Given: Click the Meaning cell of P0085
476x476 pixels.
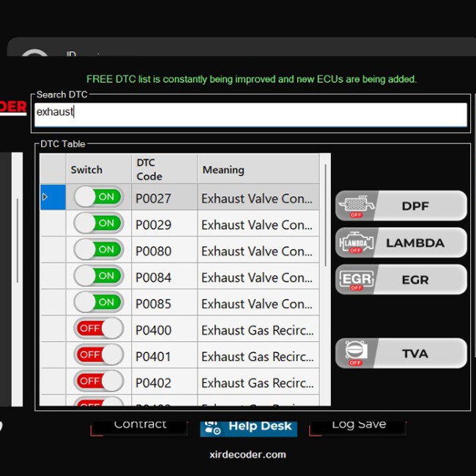Looking at the screenshot, I should [259, 302].
